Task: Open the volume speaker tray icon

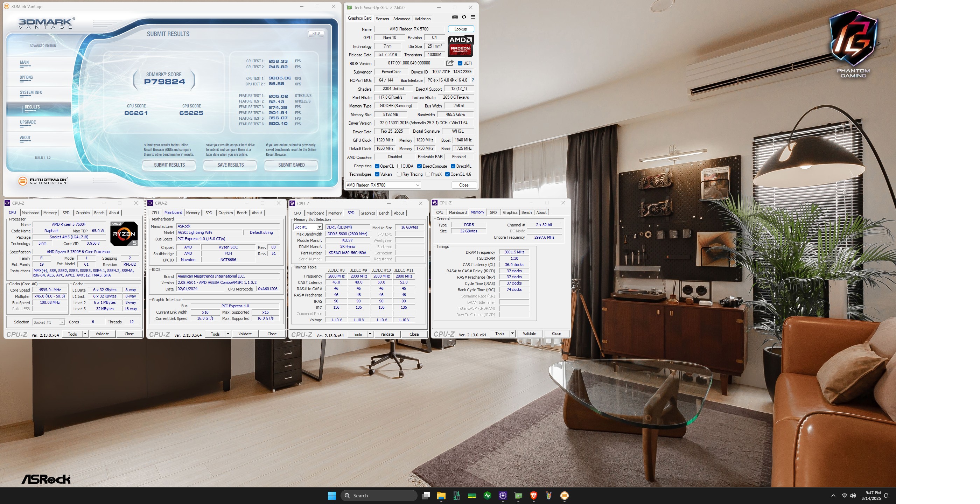Action: pyautogui.click(x=853, y=496)
